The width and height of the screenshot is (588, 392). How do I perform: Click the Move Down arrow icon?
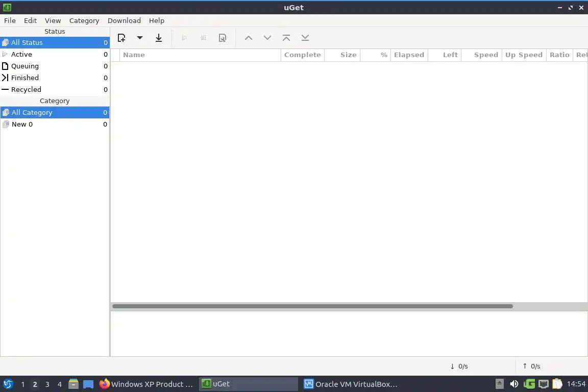tap(267, 38)
